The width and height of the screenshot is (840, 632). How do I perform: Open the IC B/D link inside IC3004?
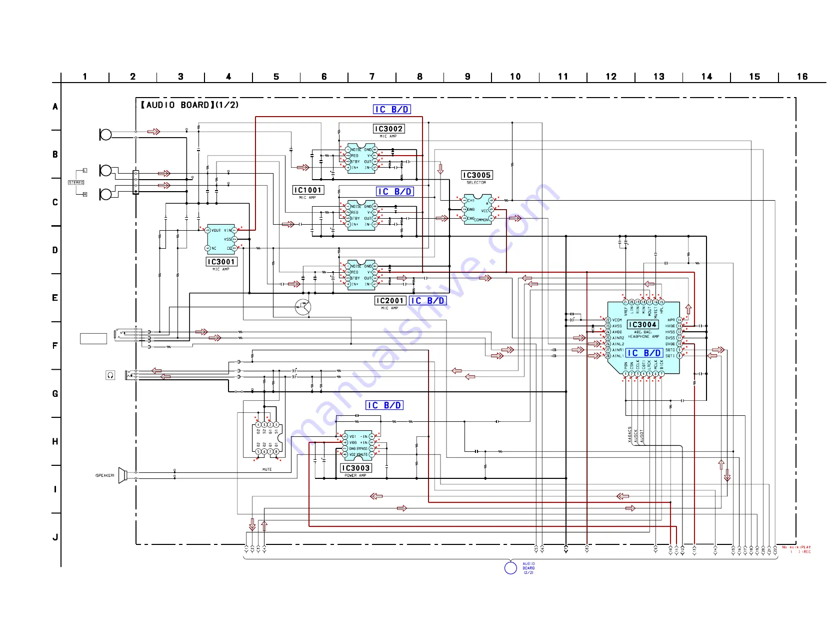click(x=644, y=353)
